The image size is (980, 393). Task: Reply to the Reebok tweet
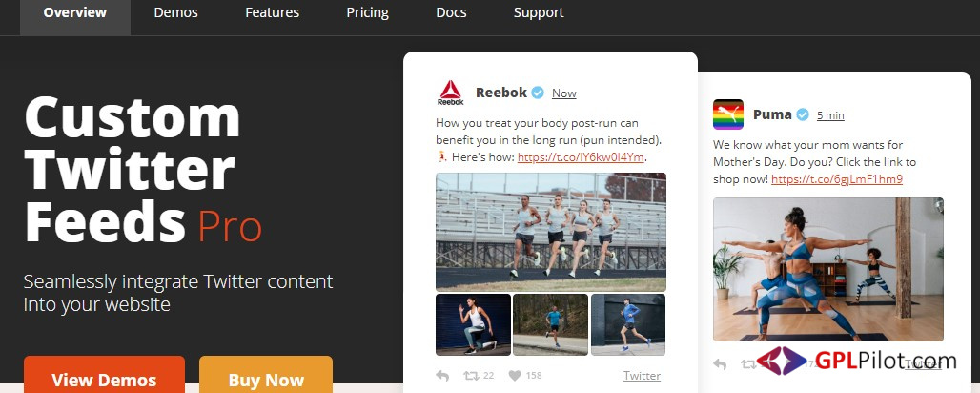click(442, 376)
